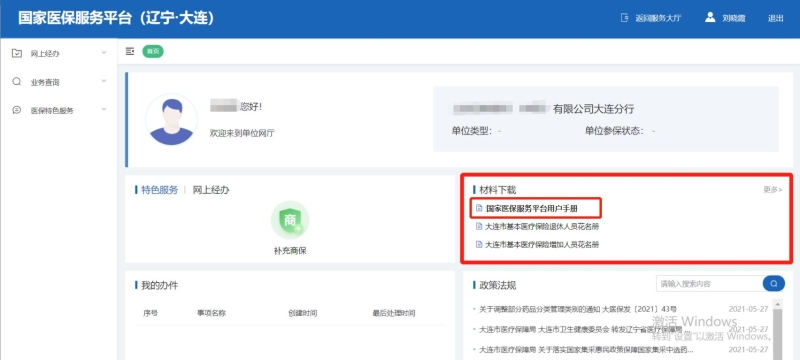Click the 医保特色服务 chat bubble icon
This screenshot has width=800, height=360.
(x=17, y=110)
